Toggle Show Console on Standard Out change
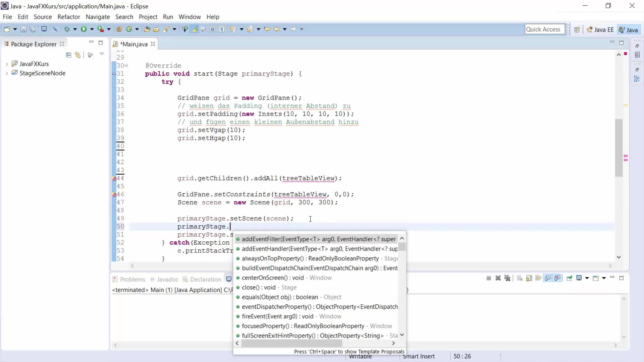 548,278
